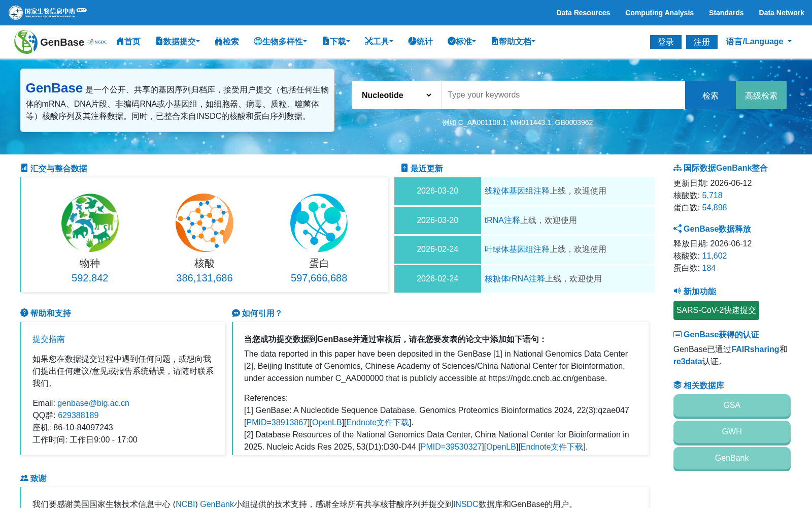
Task: Open the Nucleotide search type selector
Action: [x=396, y=95]
